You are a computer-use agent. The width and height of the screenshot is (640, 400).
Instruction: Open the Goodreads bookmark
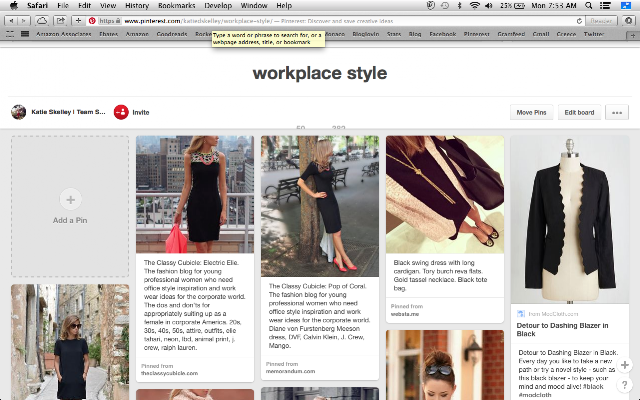172,34
